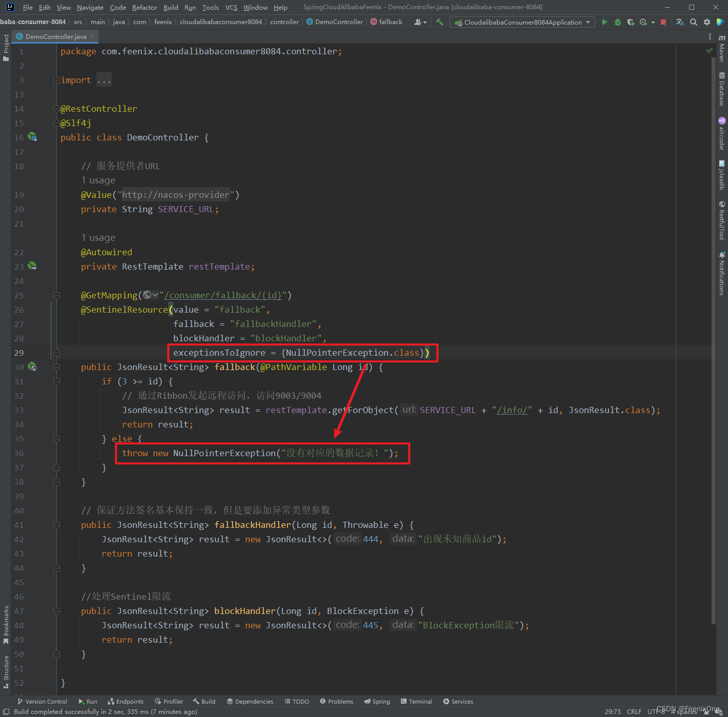
Task: Open the editor tab options menu
Action: click(710, 36)
